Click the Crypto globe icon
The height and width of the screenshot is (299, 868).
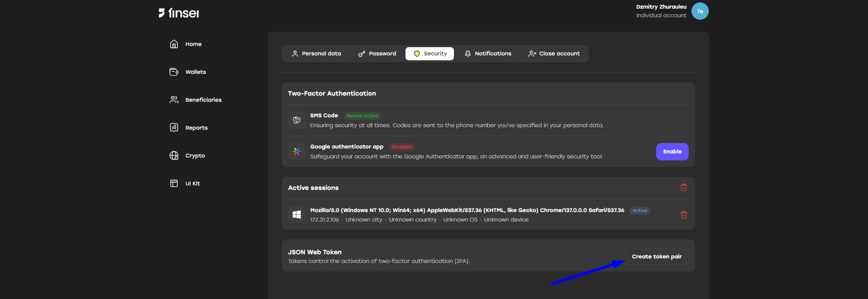(x=174, y=155)
